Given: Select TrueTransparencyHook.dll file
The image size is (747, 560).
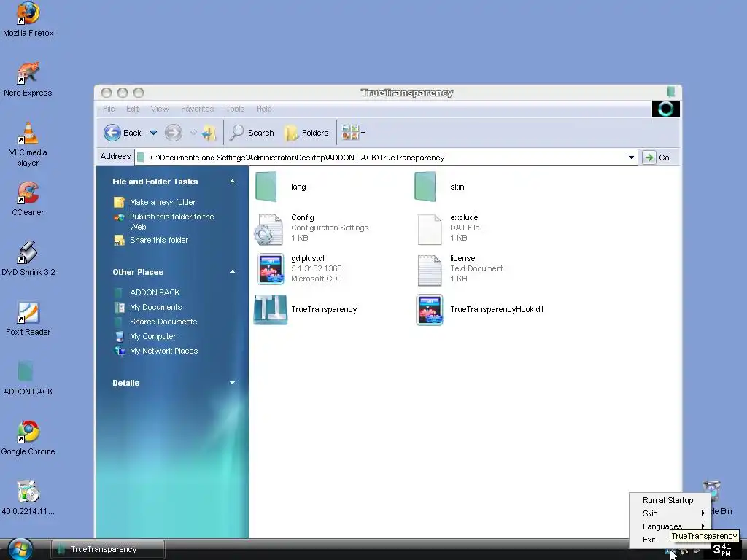Looking at the screenshot, I should tap(479, 309).
